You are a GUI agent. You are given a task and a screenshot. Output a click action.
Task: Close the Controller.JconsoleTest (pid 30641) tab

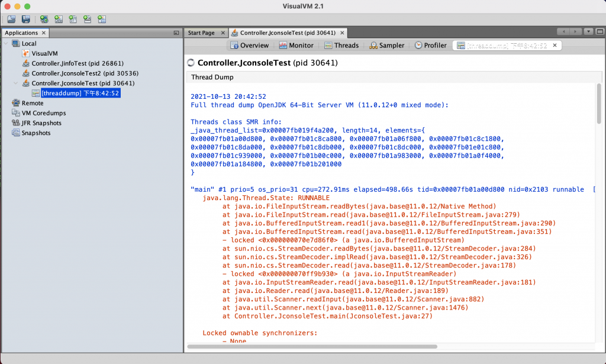point(342,33)
